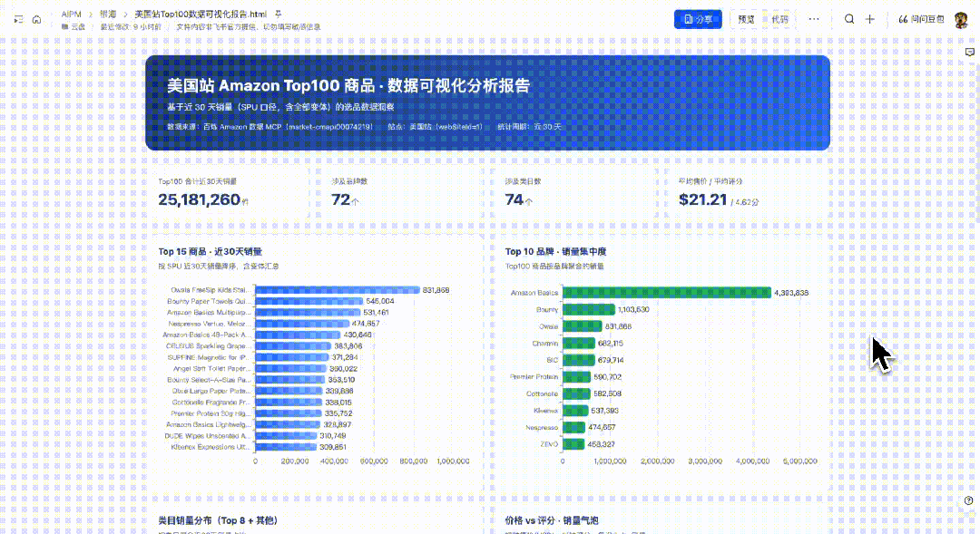The height and width of the screenshot is (534, 980).
Task: Click the Owala FreeSip bar in Top 15 chart
Action: [338, 290]
